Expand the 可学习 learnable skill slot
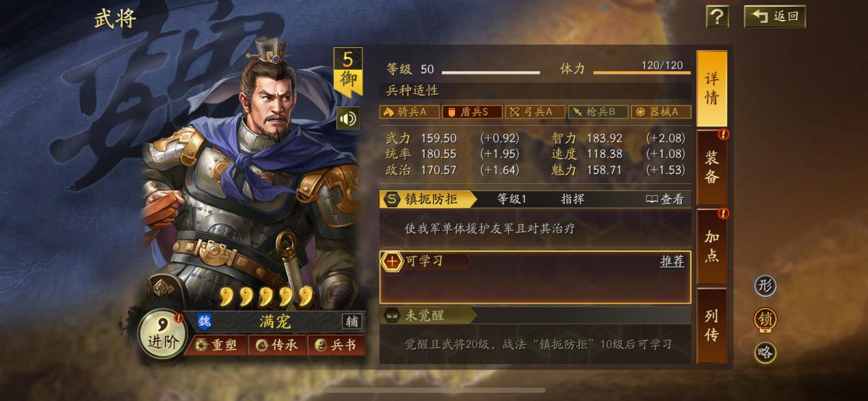This screenshot has width=868, height=401. (535, 277)
